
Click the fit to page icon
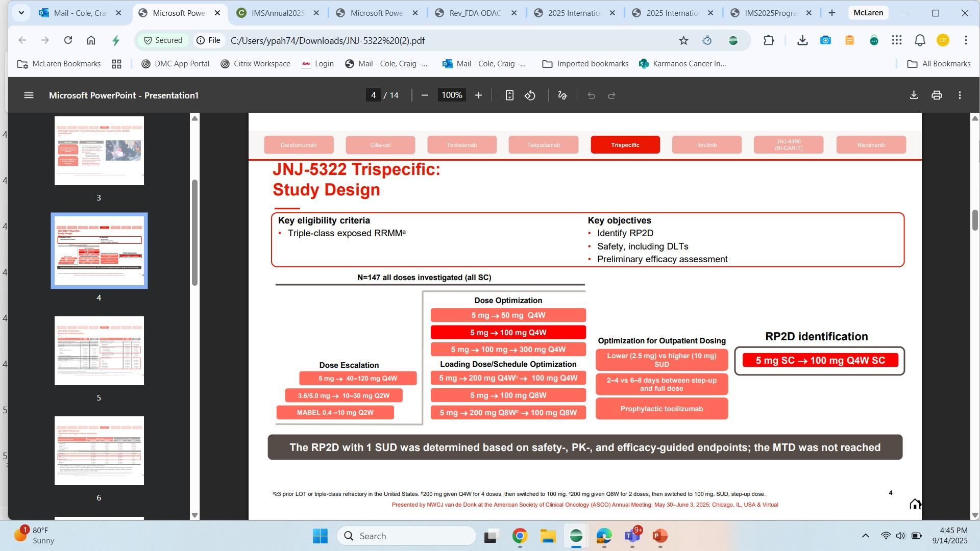click(x=509, y=95)
